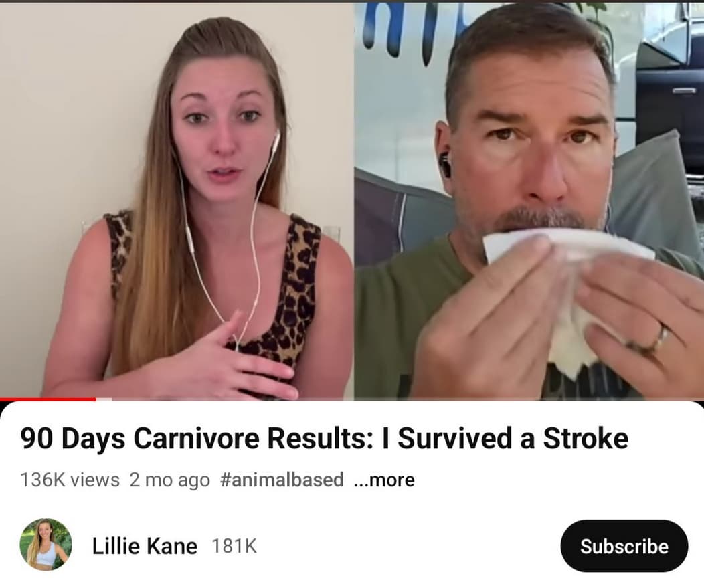Screen dimensions: 704x588
Task: Click the 181K subscriber count
Action: click(234, 546)
